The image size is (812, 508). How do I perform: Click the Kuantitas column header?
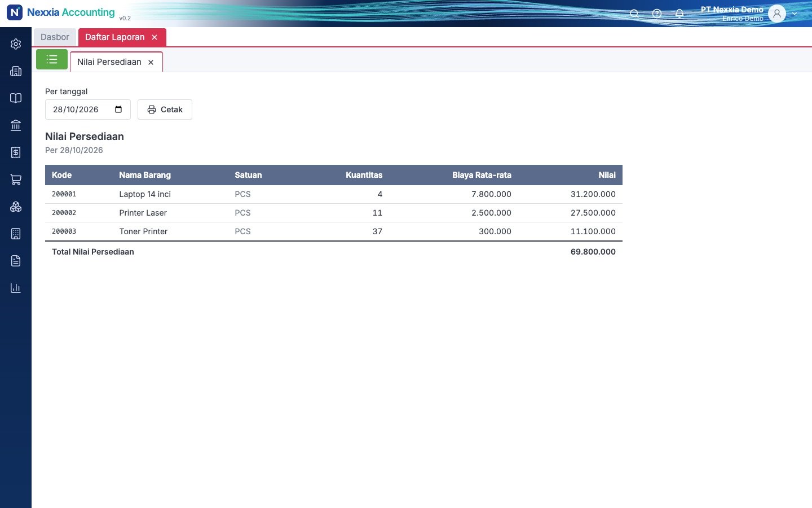coord(364,175)
